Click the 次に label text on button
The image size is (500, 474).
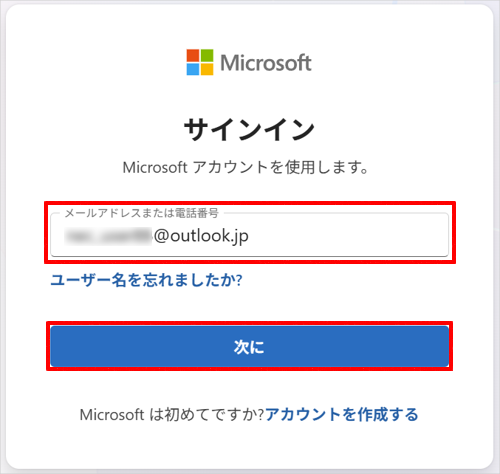[249, 347]
